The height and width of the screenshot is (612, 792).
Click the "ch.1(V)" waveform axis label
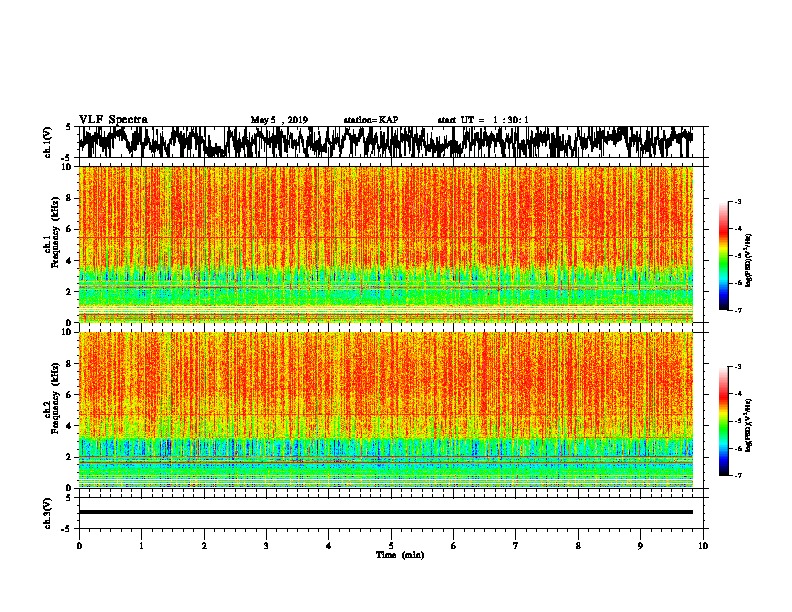tap(48, 142)
